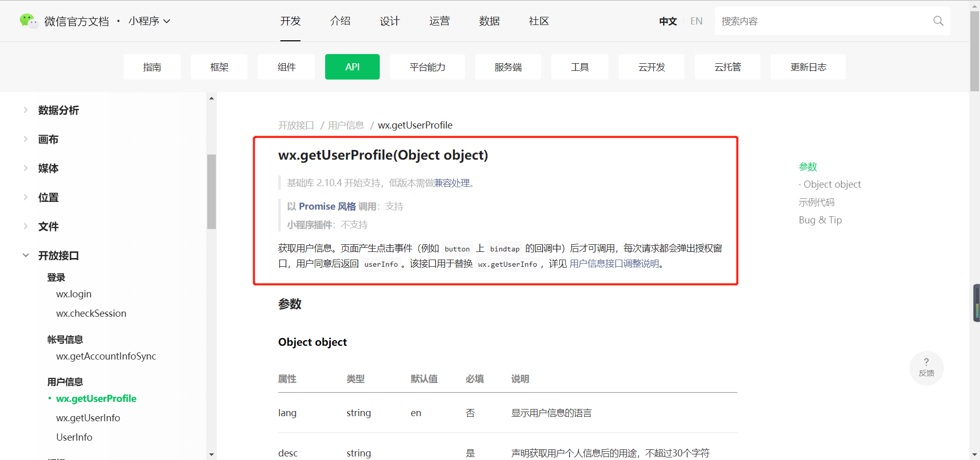Click the 用户信息 breadcrumb link
The width and height of the screenshot is (980, 460).
coord(346,125)
